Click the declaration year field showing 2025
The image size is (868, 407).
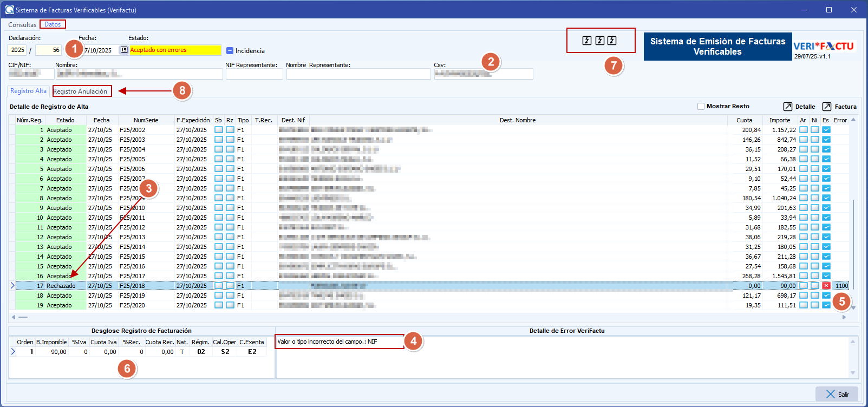[17, 50]
